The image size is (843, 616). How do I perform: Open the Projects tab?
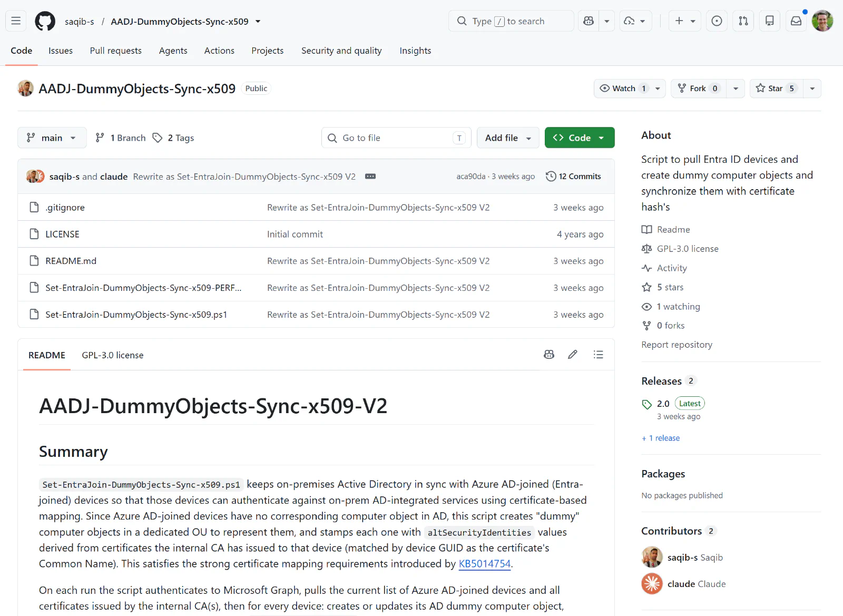click(267, 51)
